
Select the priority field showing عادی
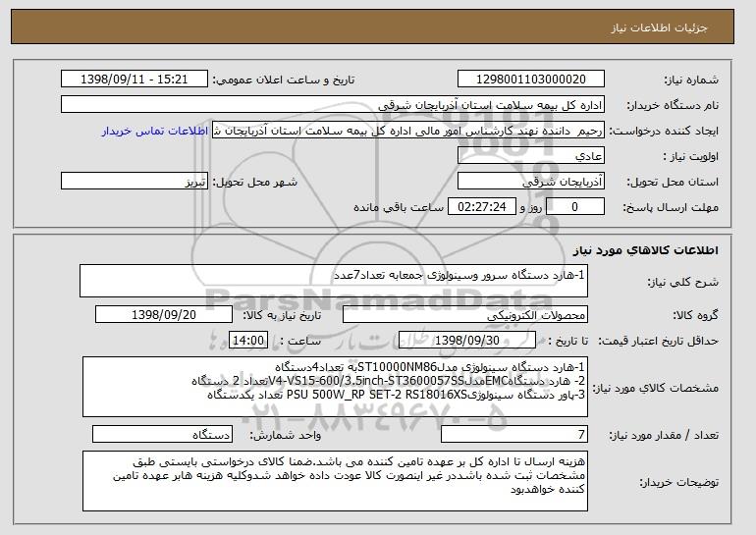(531, 156)
